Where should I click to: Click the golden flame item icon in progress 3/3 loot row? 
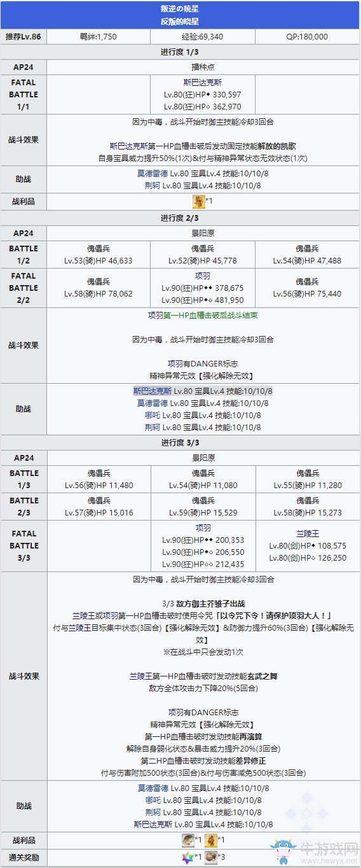(211, 840)
